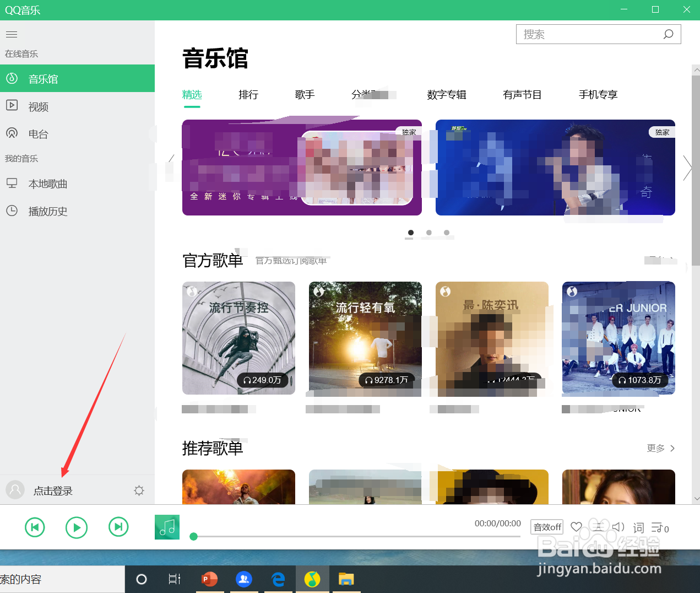Switch to the 排行 tab

click(248, 95)
